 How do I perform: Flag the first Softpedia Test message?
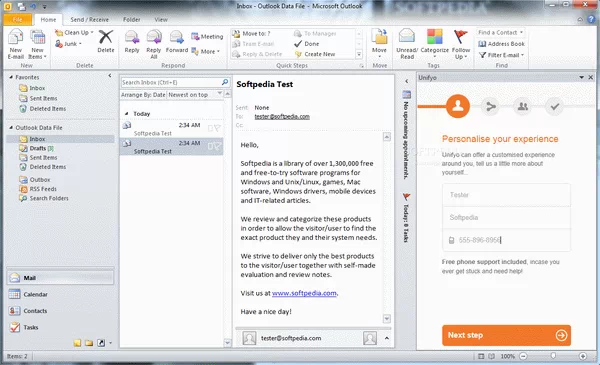217,128
